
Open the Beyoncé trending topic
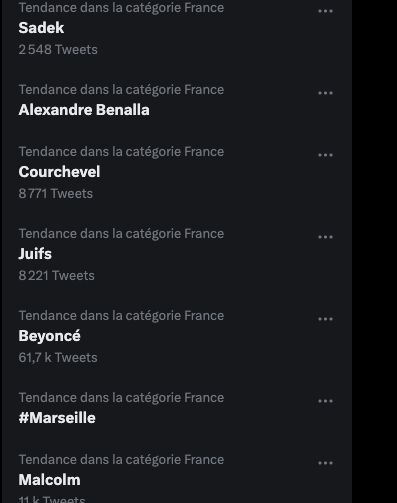(x=50, y=336)
